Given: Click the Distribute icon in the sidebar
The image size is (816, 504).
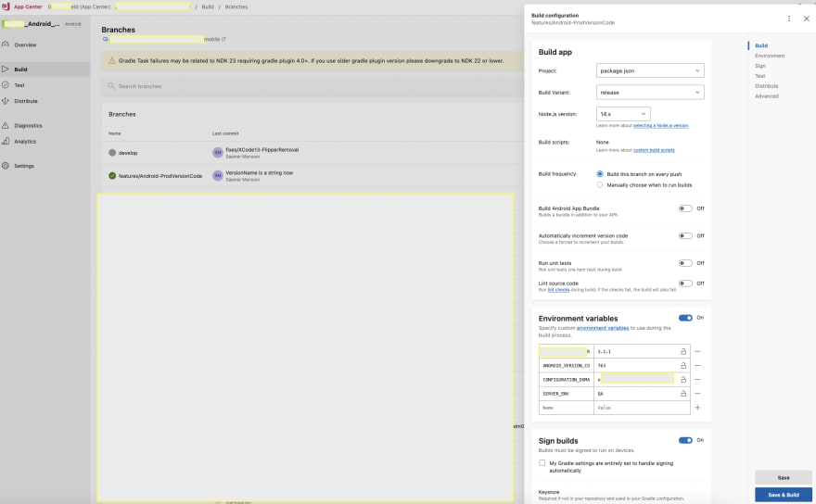Looking at the screenshot, I should pos(6,101).
